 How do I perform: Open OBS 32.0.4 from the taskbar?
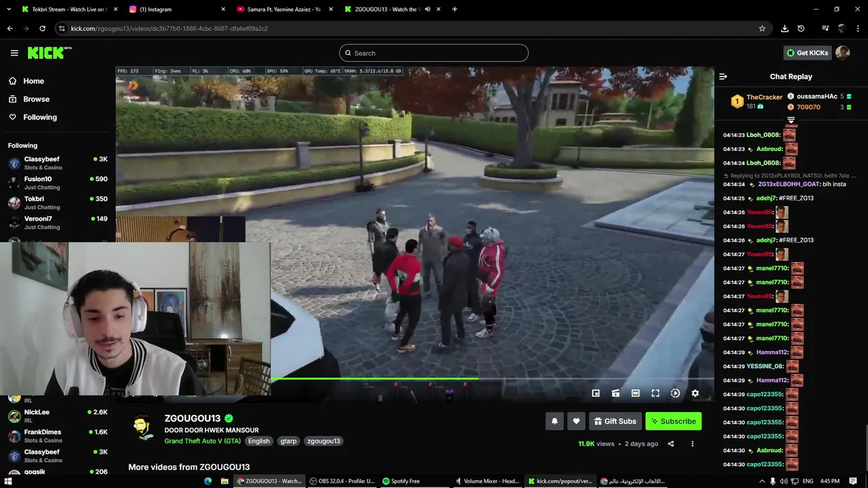coord(342,481)
